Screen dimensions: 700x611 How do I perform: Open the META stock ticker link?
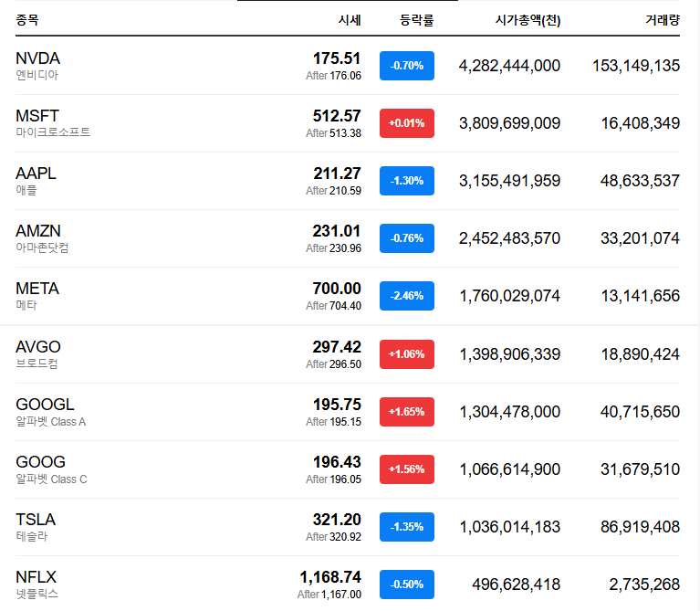tap(37, 289)
